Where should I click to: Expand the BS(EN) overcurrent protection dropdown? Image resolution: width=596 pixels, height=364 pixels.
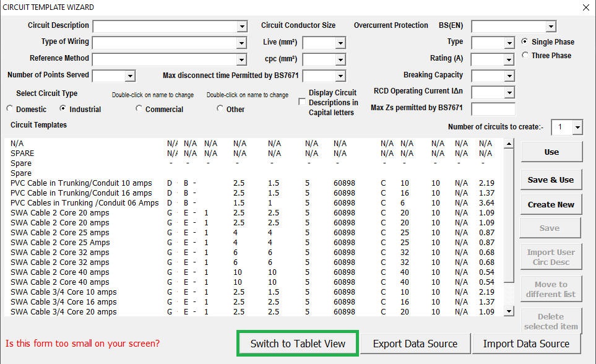[550, 27]
